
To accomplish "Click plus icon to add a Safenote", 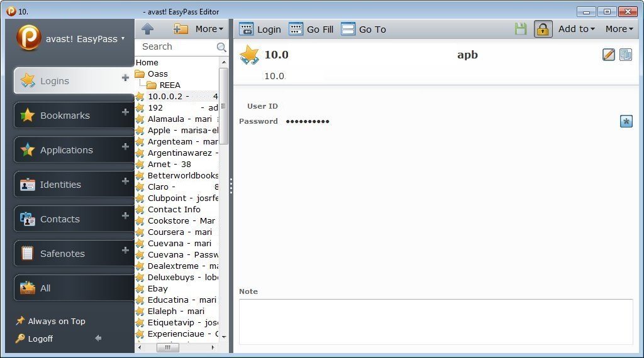I will [x=125, y=250].
